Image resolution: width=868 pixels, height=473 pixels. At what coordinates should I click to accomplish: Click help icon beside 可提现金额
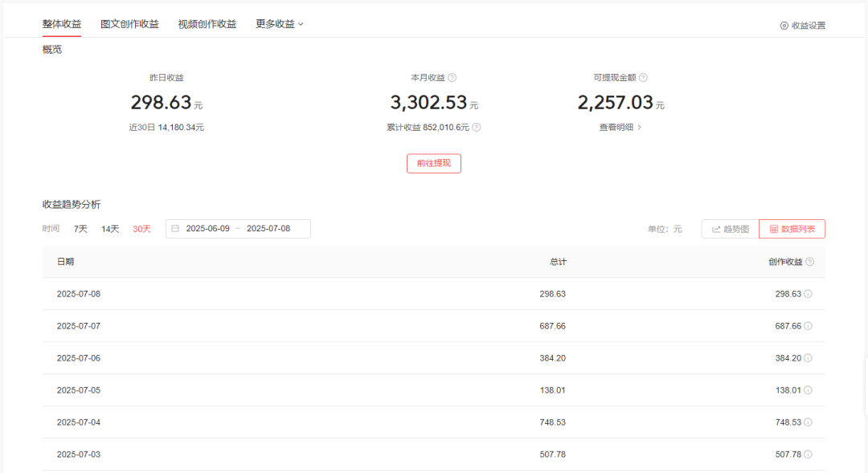click(643, 77)
